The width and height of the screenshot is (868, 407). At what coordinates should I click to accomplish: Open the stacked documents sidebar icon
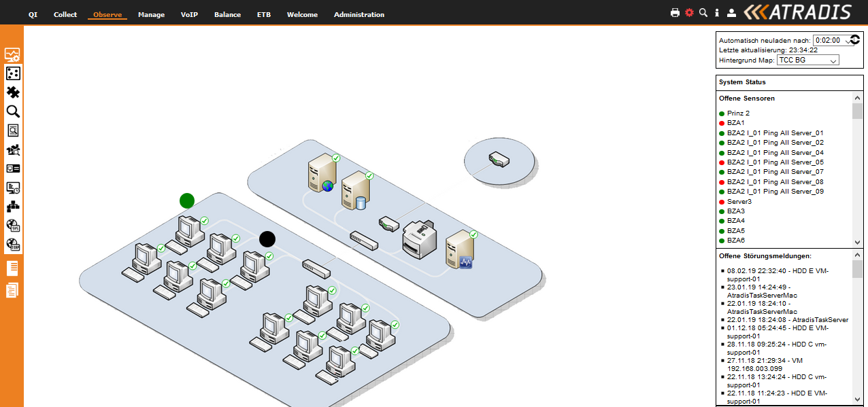click(12, 290)
